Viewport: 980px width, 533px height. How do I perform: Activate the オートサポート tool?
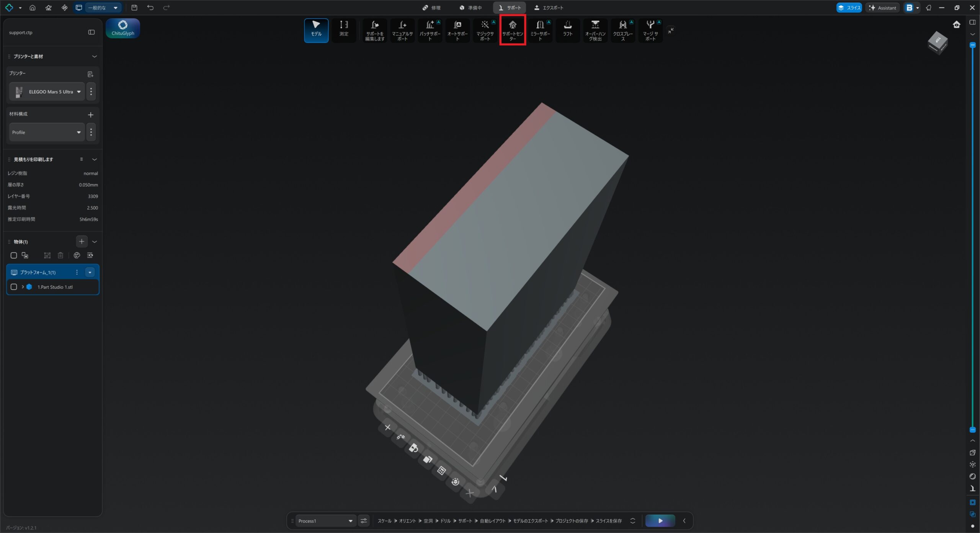(x=457, y=30)
